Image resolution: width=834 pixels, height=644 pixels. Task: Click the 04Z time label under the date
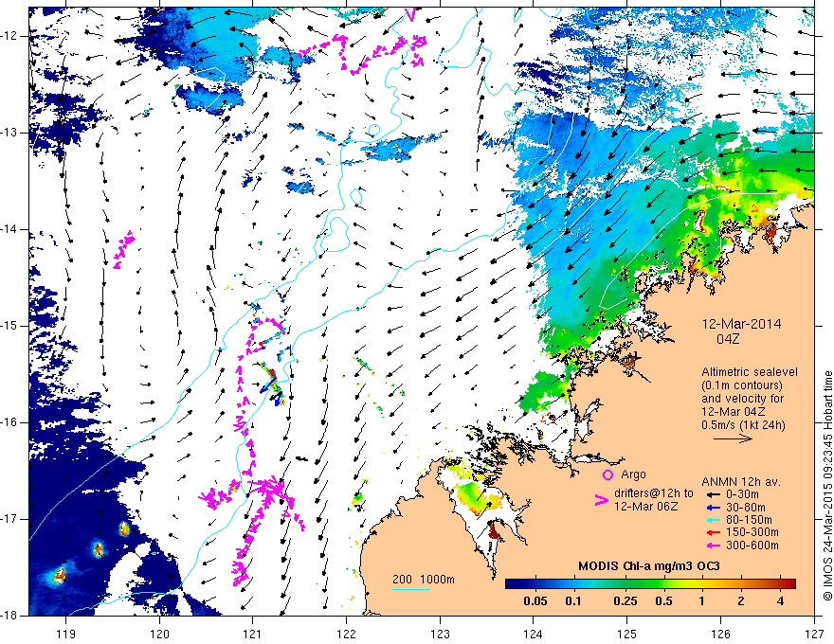728,339
